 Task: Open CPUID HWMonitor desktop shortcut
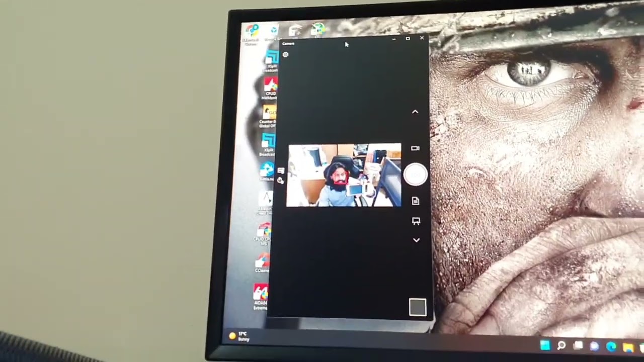click(270, 88)
